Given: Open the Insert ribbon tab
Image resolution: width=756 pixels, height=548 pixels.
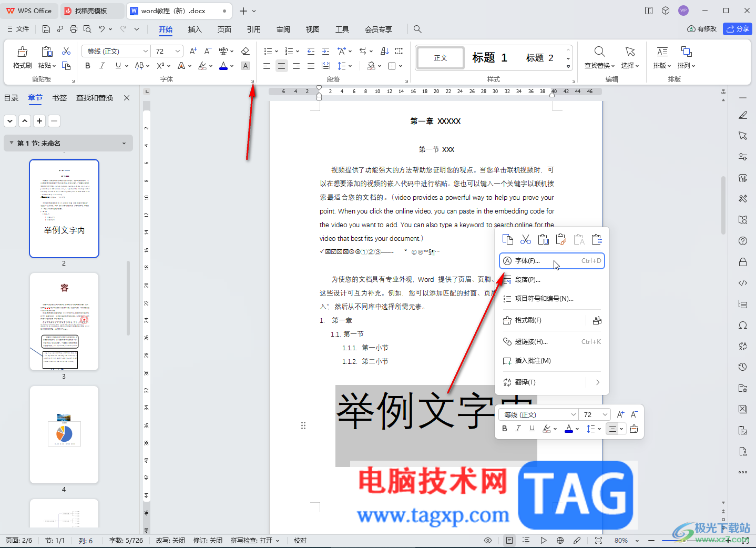Looking at the screenshot, I should (x=195, y=29).
